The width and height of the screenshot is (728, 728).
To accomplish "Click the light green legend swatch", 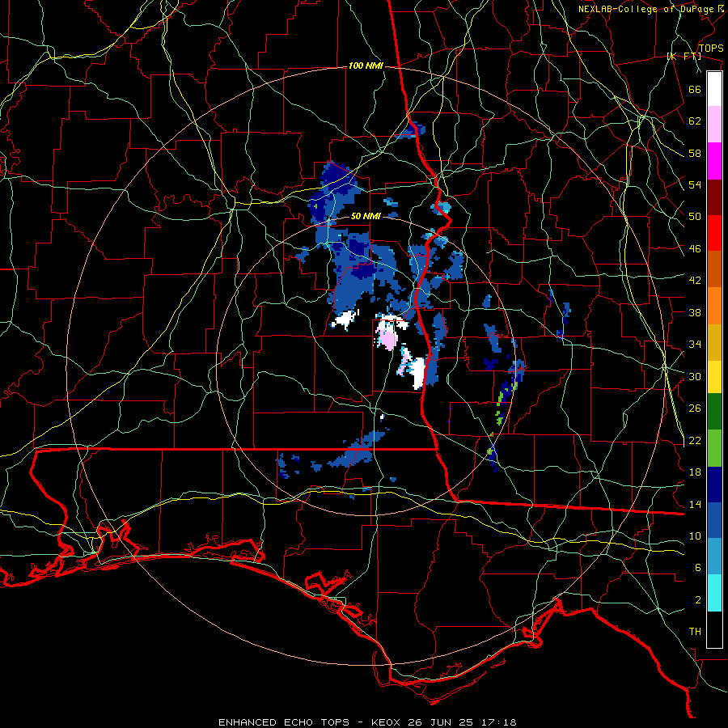I will [714, 448].
